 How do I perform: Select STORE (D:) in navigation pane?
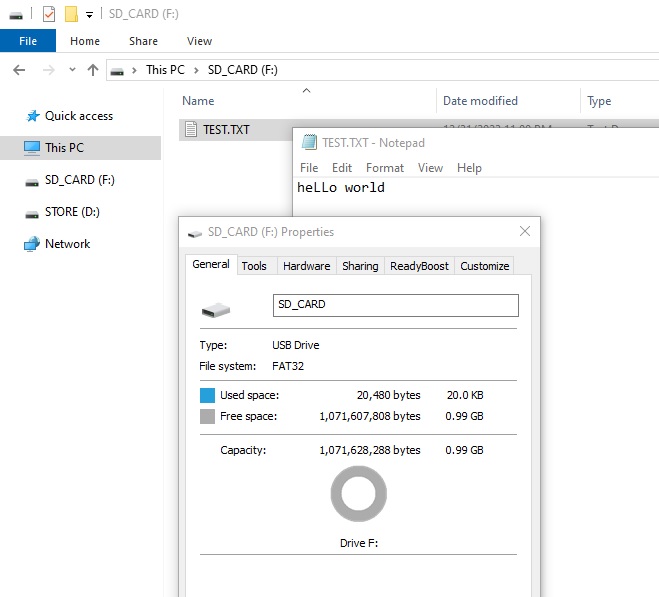click(x=72, y=212)
